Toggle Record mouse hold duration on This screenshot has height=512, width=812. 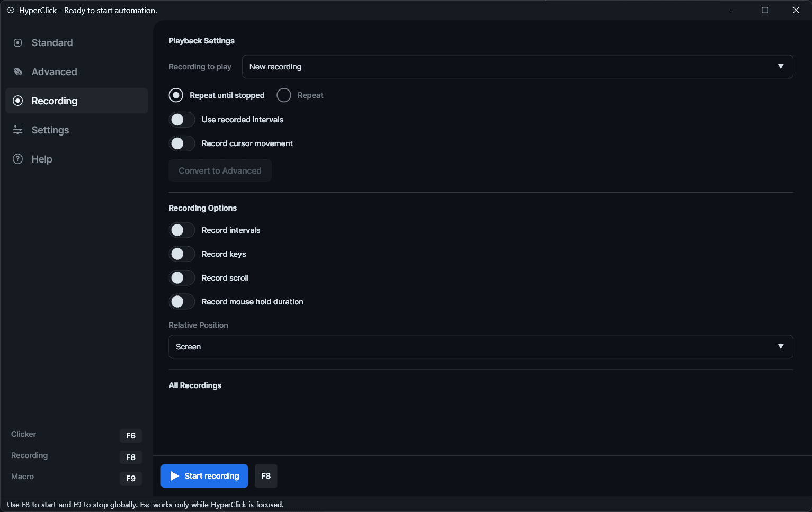pos(182,301)
